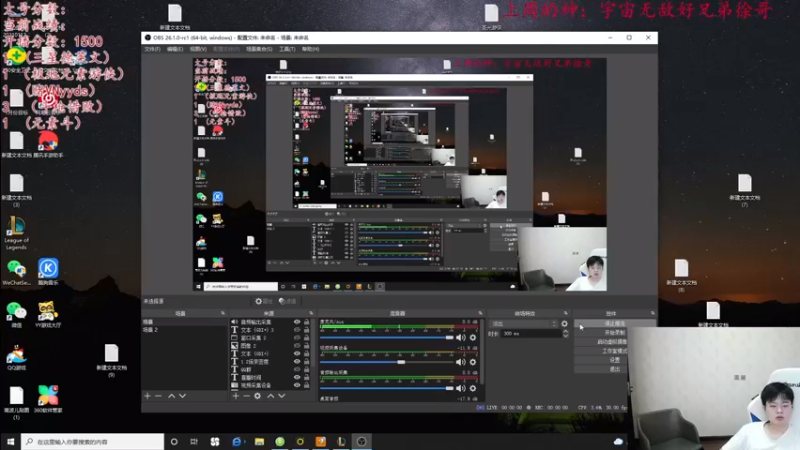800x450 pixels.
Task: Open the 编辑(E) menu in OBS
Action: click(174, 49)
